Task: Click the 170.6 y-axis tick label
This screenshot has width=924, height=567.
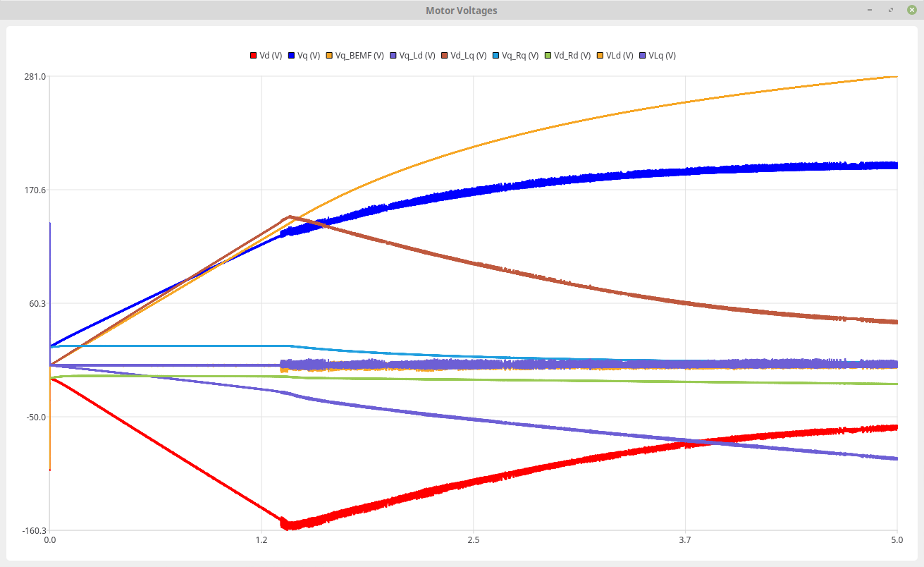Action: click(35, 190)
